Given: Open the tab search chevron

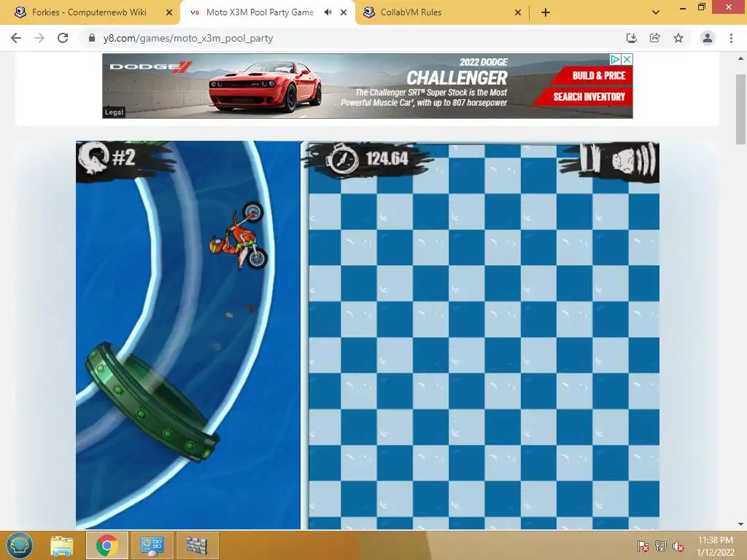Looking at the screenshot, I should 656,12.
